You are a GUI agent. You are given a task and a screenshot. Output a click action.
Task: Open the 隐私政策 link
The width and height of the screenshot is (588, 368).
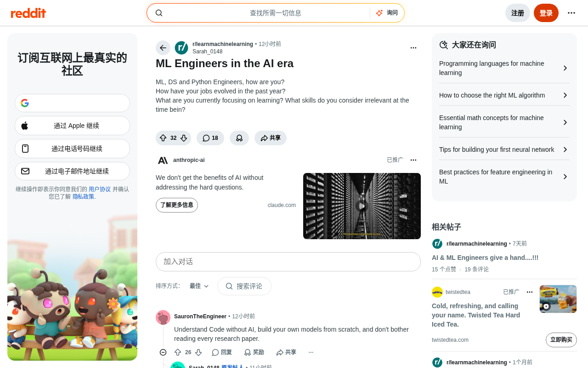[84, 196]
